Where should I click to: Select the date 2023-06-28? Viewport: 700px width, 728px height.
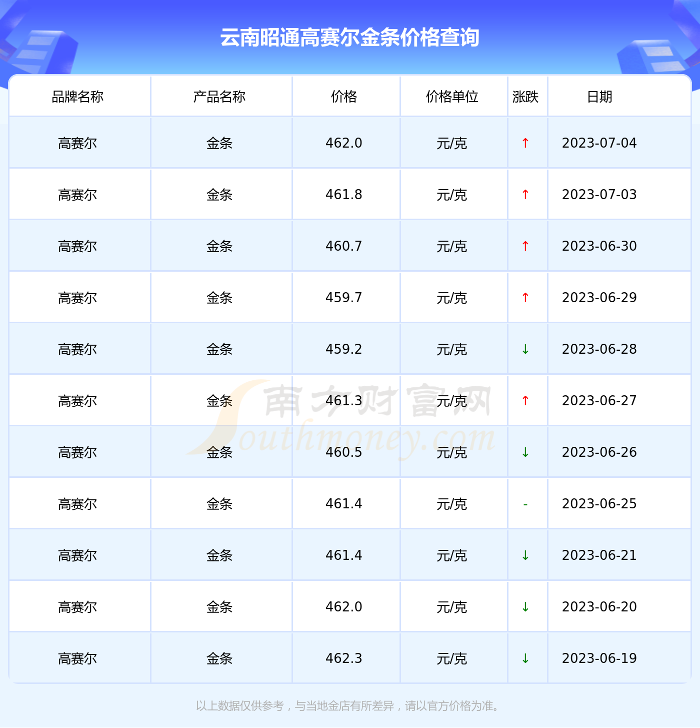point(599,349)
